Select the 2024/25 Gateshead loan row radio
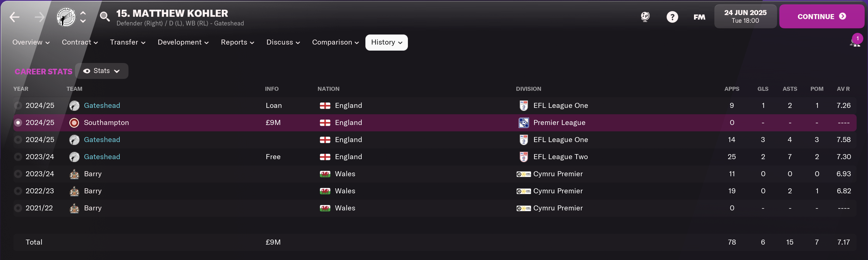The height and width of the screenshot is (260, 868). click(x=18, y=106)
